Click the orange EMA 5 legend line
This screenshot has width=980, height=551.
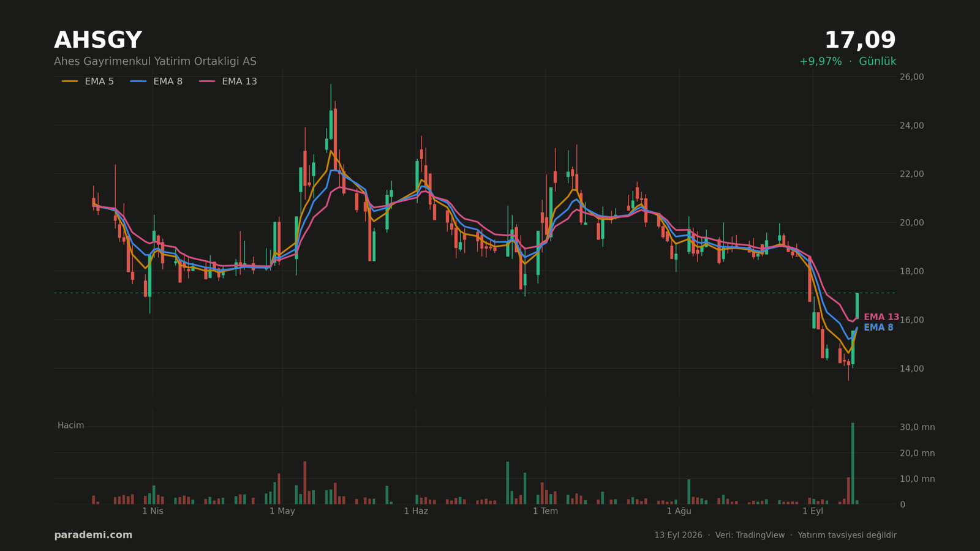point(70,81)
